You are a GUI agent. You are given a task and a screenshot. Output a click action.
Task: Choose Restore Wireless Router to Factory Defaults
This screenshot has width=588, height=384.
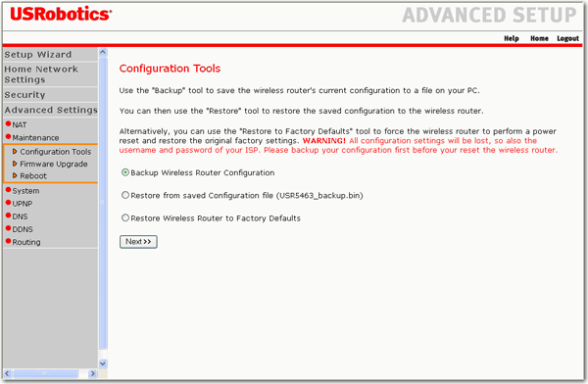[125, 217]
